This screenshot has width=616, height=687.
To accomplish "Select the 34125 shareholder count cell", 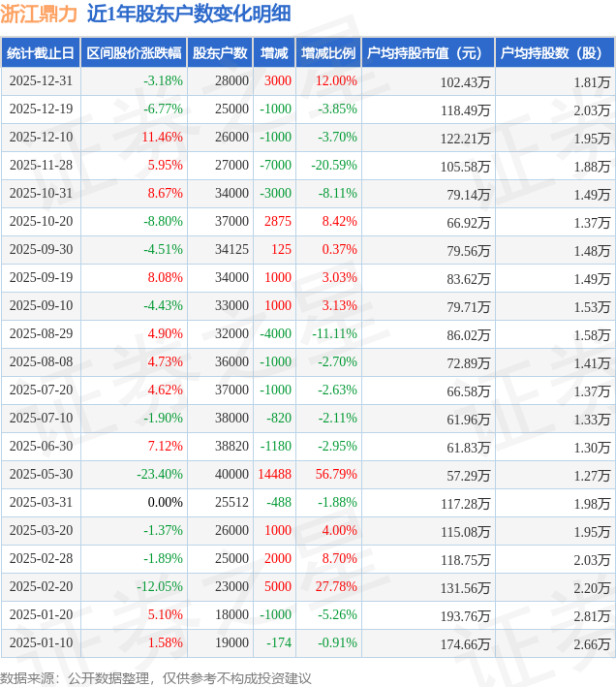I will tap(230, 250).
